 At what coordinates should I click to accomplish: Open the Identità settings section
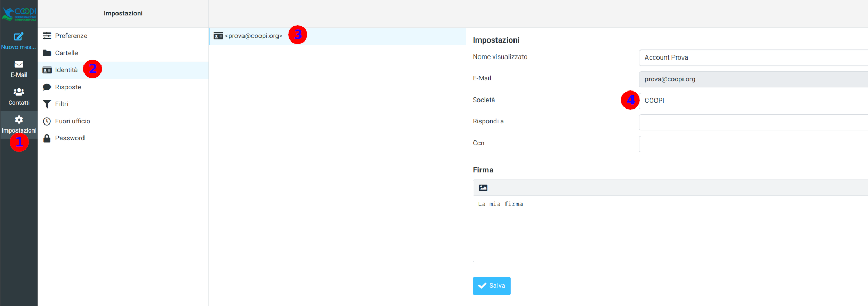click(66, 70)
